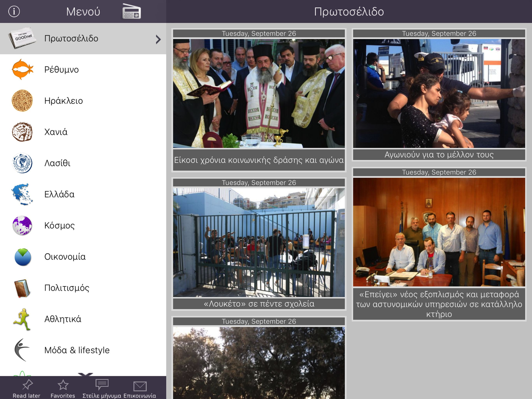Open Στείλε μήνυμα chat bubble icon
This screenshot has height=399, width=532.
(x=102, y=384)
